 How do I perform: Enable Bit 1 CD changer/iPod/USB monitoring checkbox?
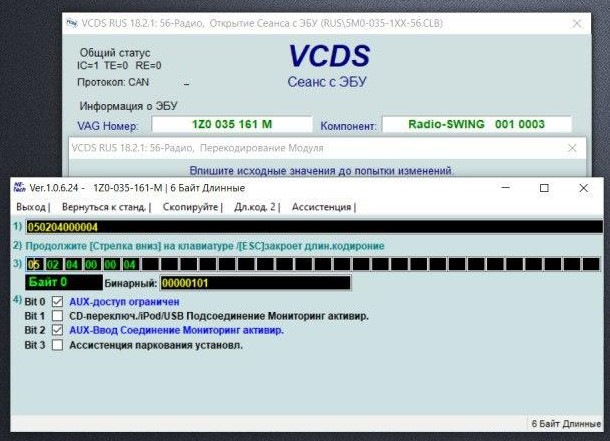58,316
